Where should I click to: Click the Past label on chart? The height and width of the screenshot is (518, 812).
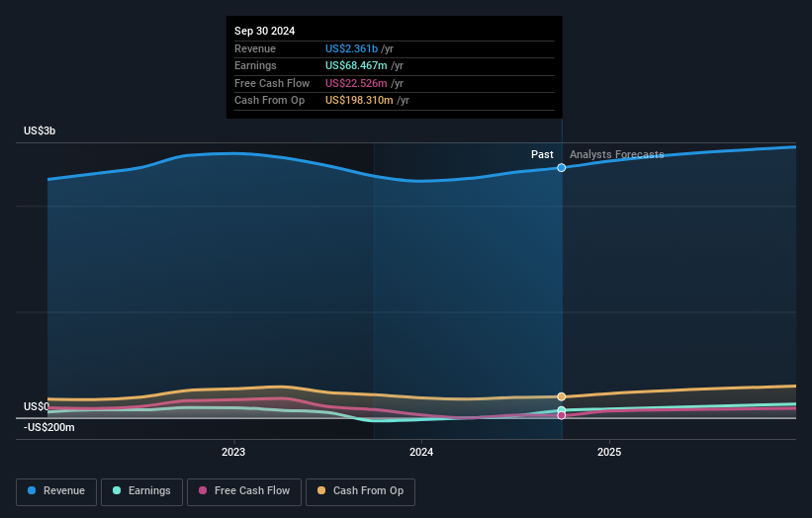[542, 154]
